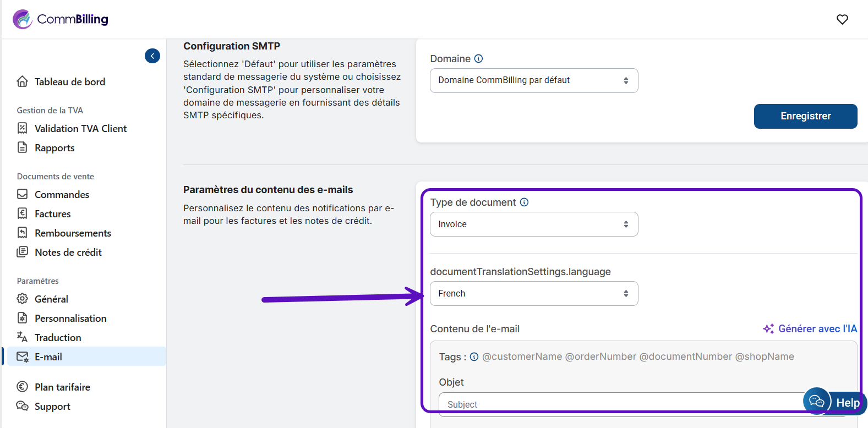Expand the French language dropdown
This screenshot has width=868, height=428.
pos(533,294)
